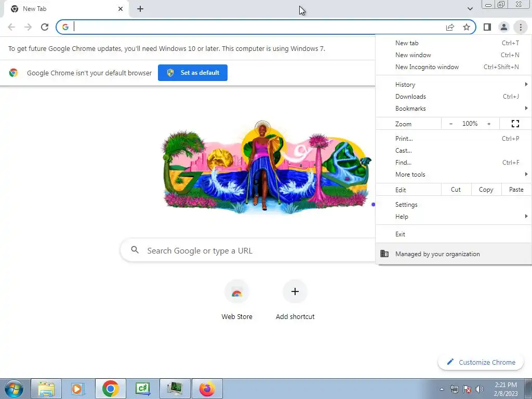Choose Cast from the menu
Viewport: 532px width, 399px height.
click(454, 150)
